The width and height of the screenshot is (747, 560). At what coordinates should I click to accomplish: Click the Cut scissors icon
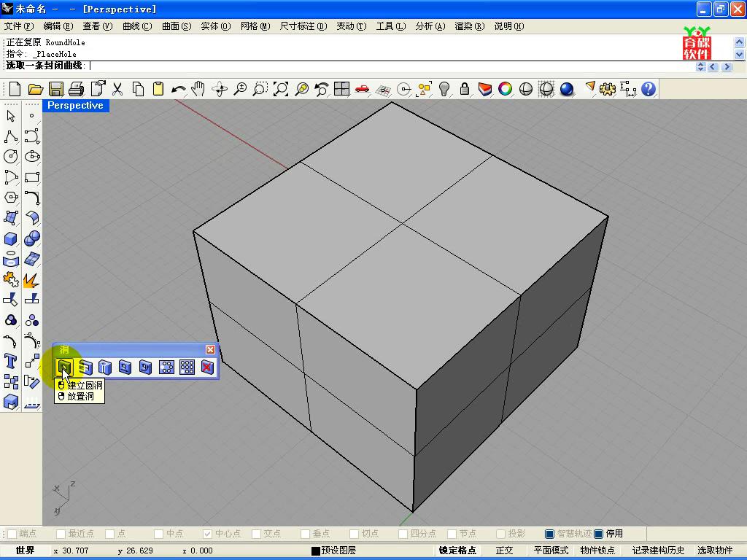click(117, 89)
